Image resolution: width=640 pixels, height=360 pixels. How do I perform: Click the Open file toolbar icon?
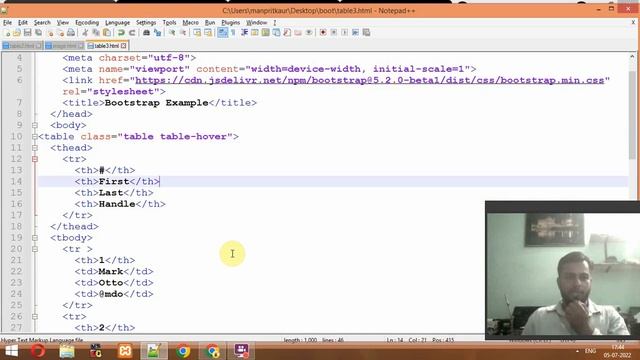pos(17,33)
